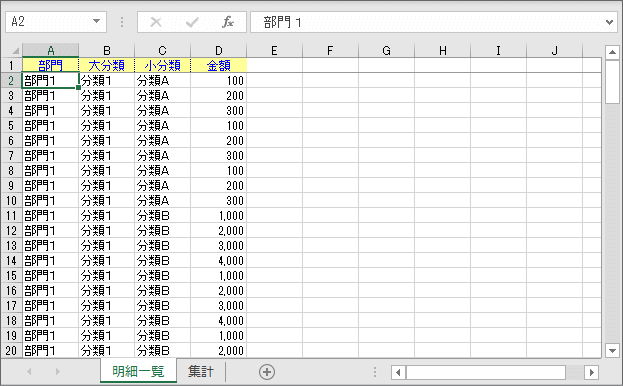Image resolution: width=623 pixels, height=386 pixels.
Task: Select column B header
Action: pos(106,51)
